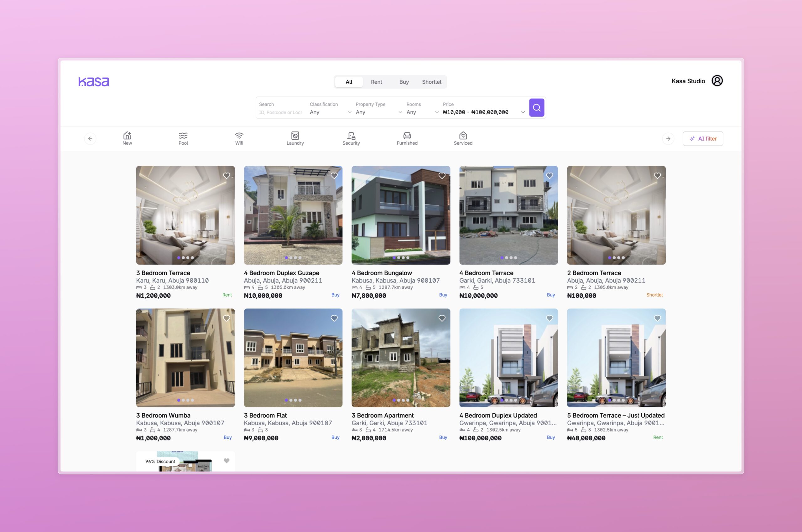The width and height of the screenshot is (802, 532).
Task: Favorite the 3 Bedroom Terrace listing
Action: (x=227, y=176)
